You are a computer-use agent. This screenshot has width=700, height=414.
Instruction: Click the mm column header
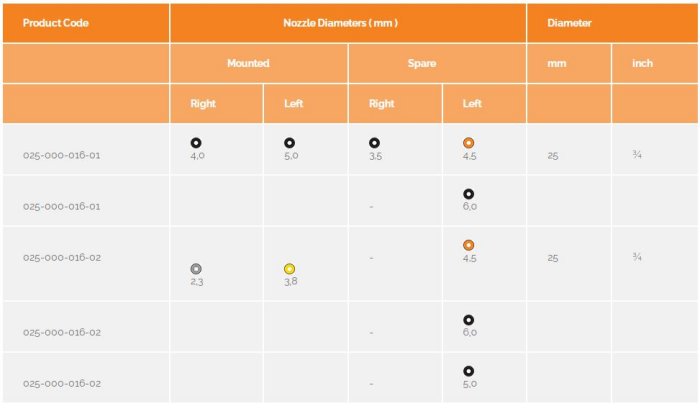coord(556,63)
